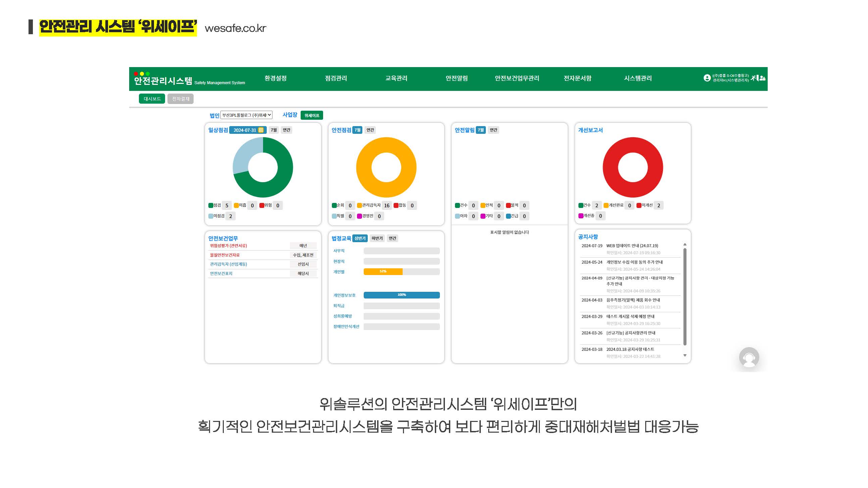Click the red 위험 legend marker

[x=261, y=206]
